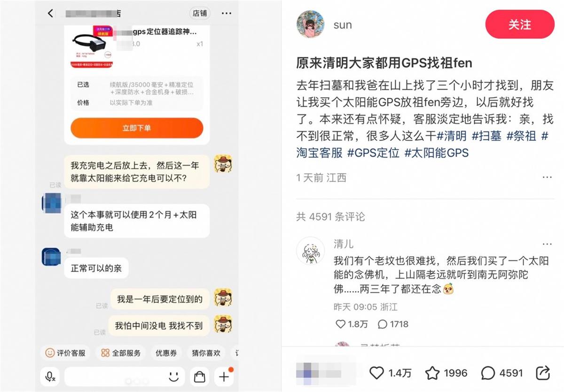This screenshot has width=564, height=392.
Task: Follow sun with the red 关注 button
Action: pyautogui.click(x=520, y=25)
